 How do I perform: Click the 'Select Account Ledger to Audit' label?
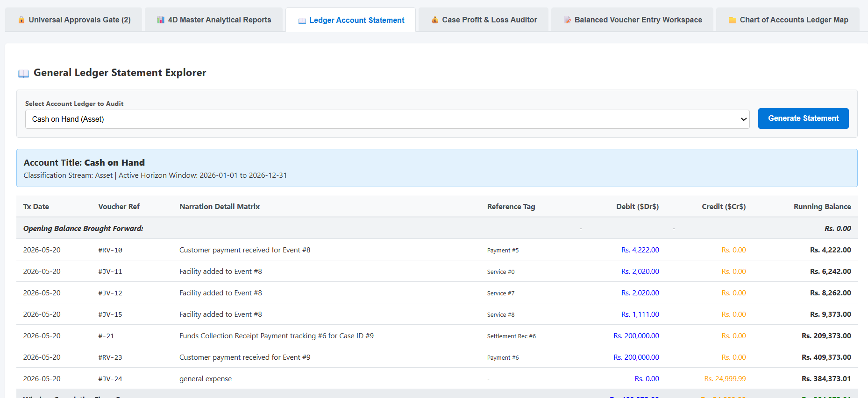[x=74, y=104]
